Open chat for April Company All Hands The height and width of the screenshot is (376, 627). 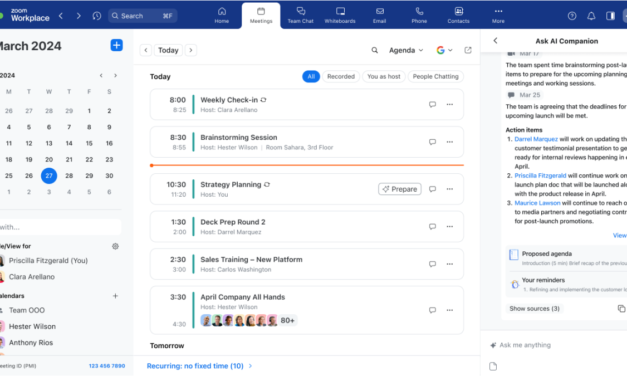[432, 310]
